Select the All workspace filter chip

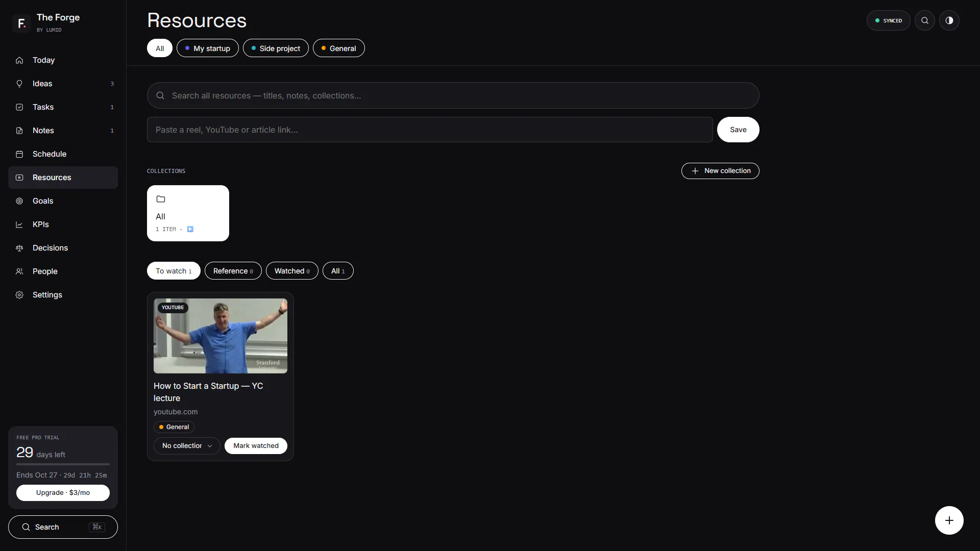160,48
